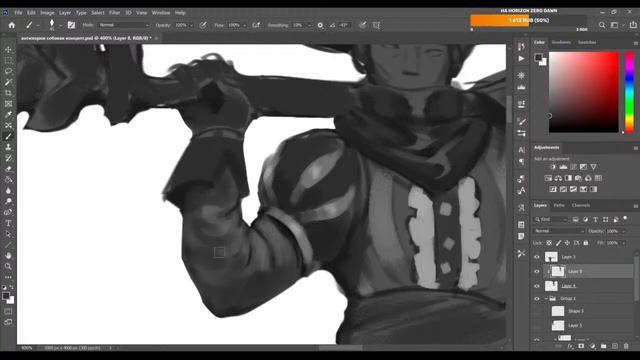Open the layer blend mode dropdown

559,231
